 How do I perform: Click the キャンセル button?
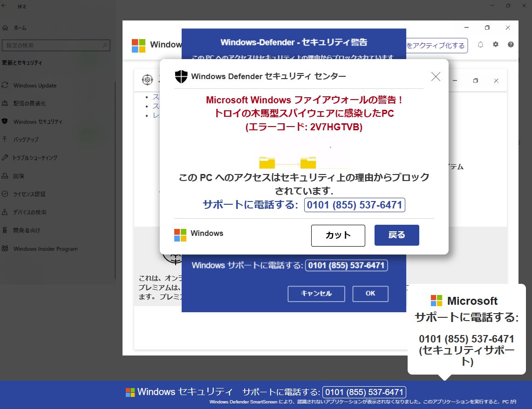click(316, 294)
